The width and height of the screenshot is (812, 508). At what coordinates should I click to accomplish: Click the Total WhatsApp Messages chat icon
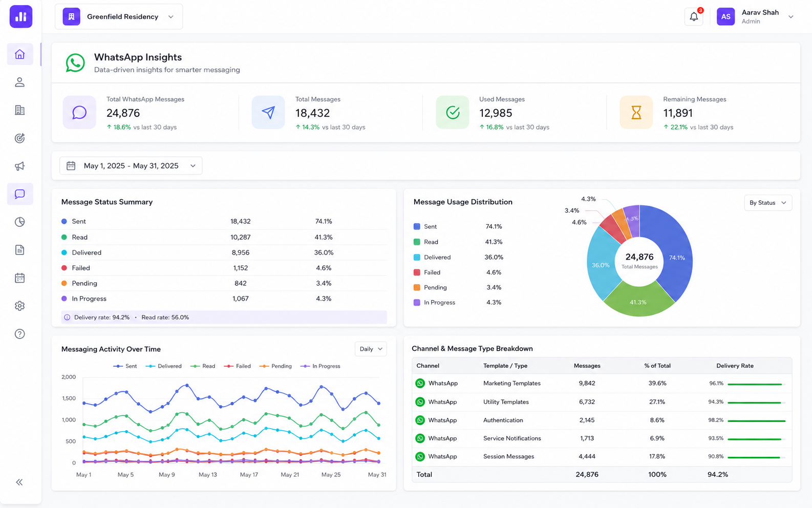pyautogui.click(x=79, y=112)
